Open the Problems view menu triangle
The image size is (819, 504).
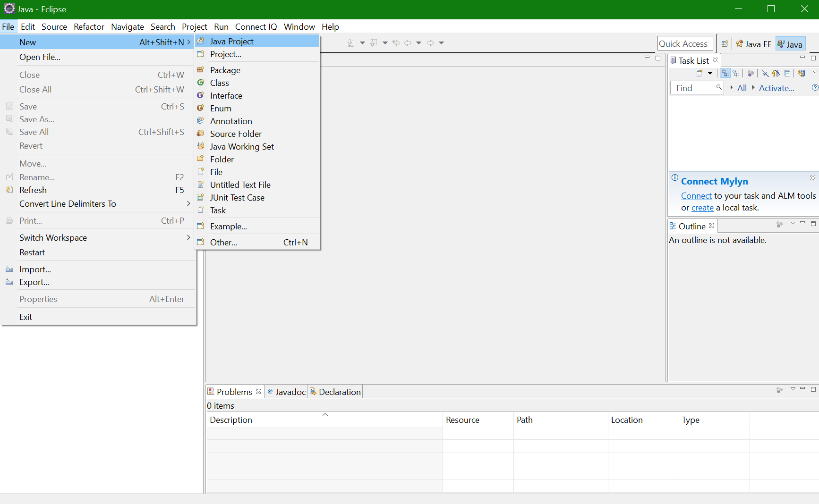793,389
